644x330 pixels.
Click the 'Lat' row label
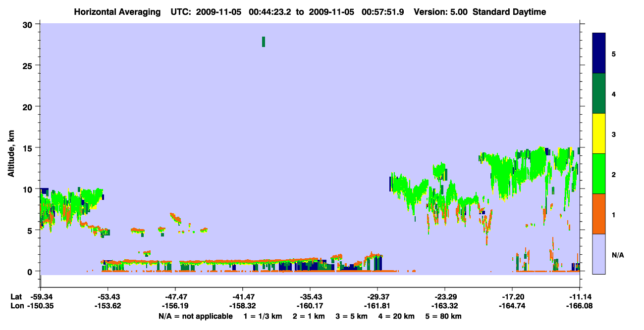click(16, 297)
